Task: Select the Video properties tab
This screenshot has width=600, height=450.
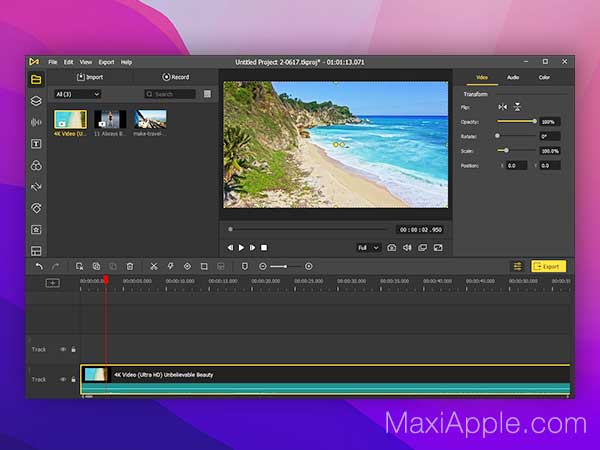Action: (482, 77)
